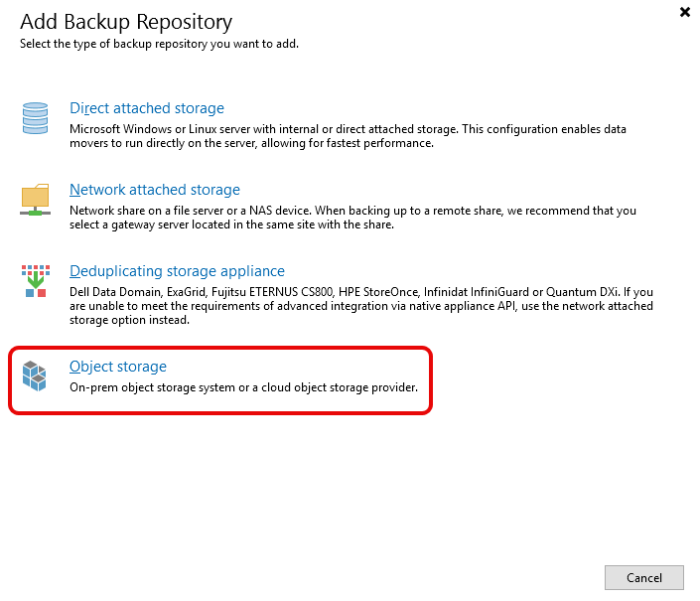Click the Deduplicating storage appliance icon
This screenshot has height=601, width=700.
pos(36,281)
